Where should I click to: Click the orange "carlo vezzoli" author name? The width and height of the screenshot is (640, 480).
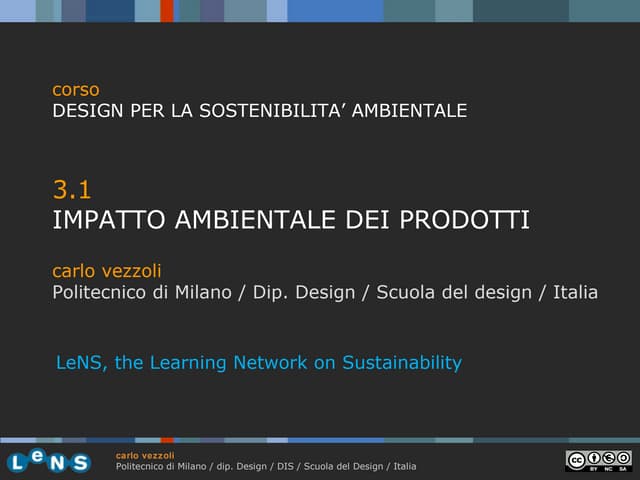(x=107, y=271)
